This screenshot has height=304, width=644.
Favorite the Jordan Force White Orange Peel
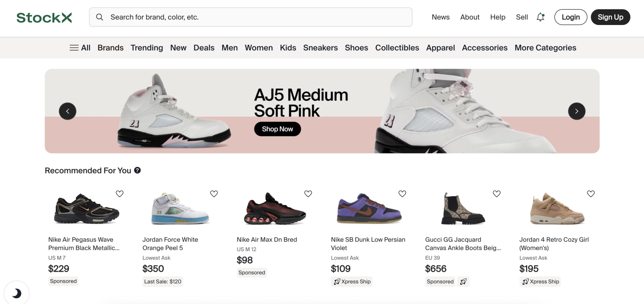[214, 194]
